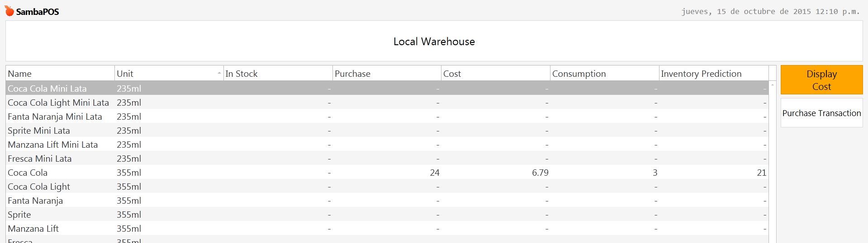This screenshot has height=243, width=868.
Task: Open Purchase Transaction
Action: [821, 113]
